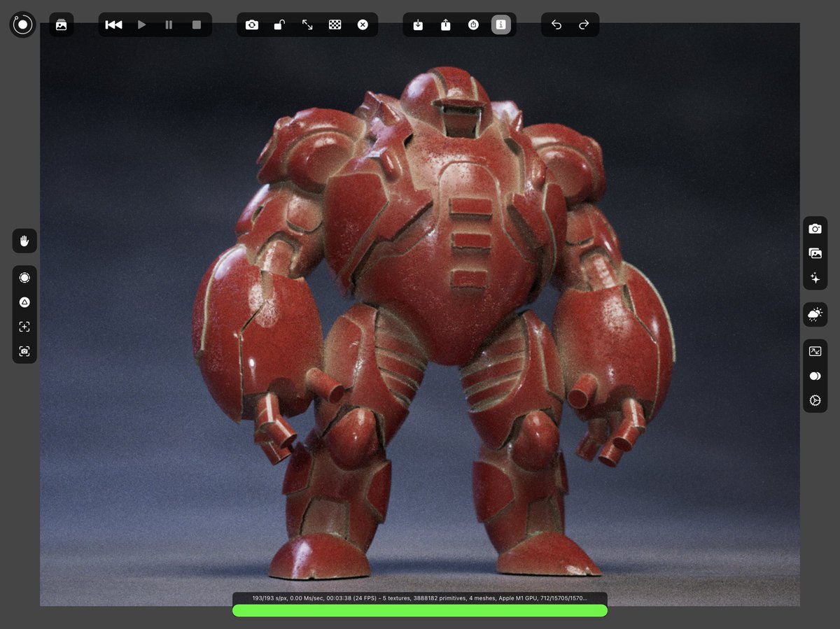
Task: Click the diagonal expand arrows icon
Action: point(307,24)
